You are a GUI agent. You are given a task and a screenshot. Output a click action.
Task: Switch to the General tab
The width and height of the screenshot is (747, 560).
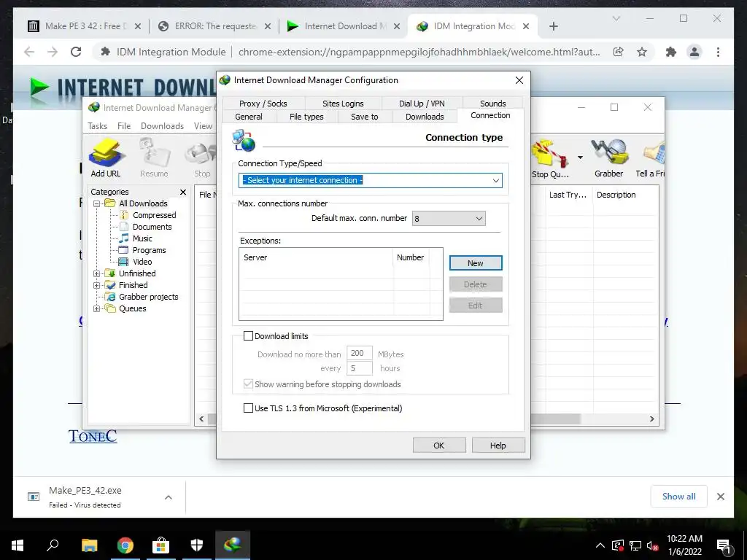249,117
